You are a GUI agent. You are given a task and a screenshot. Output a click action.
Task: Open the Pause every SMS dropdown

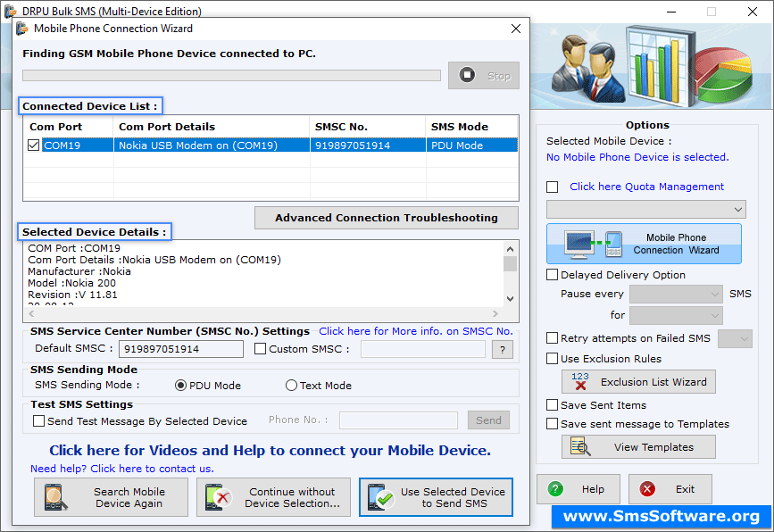point(677,295)
